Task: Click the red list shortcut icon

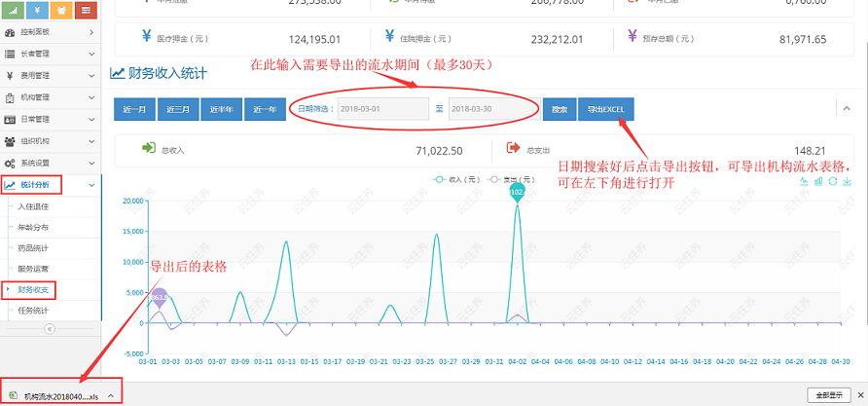Action: coord(87,11)
